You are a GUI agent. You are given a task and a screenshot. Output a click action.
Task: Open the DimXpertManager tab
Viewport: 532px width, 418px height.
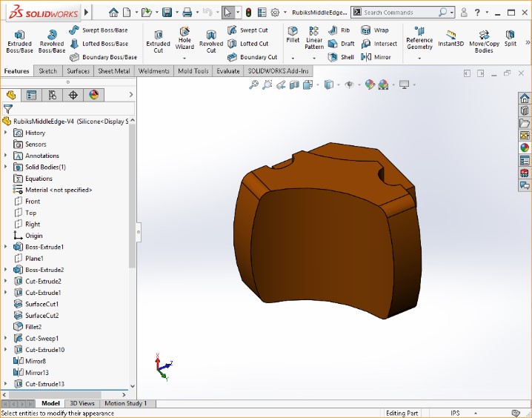pos(73,95)
